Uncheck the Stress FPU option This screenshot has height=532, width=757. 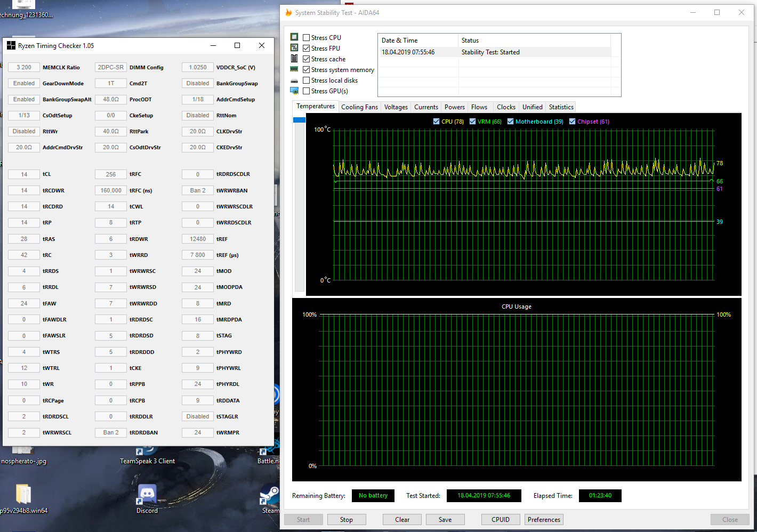click(307, 49)
